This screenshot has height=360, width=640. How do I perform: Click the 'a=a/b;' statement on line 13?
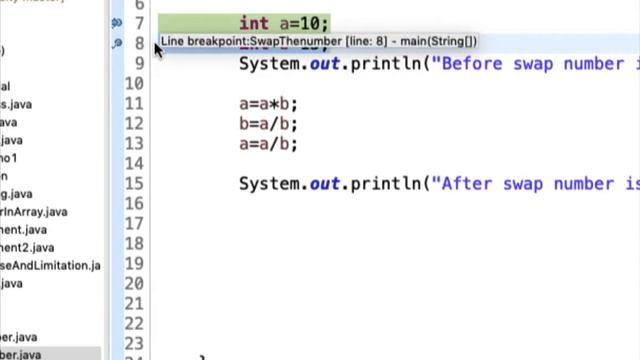point(269,144)
